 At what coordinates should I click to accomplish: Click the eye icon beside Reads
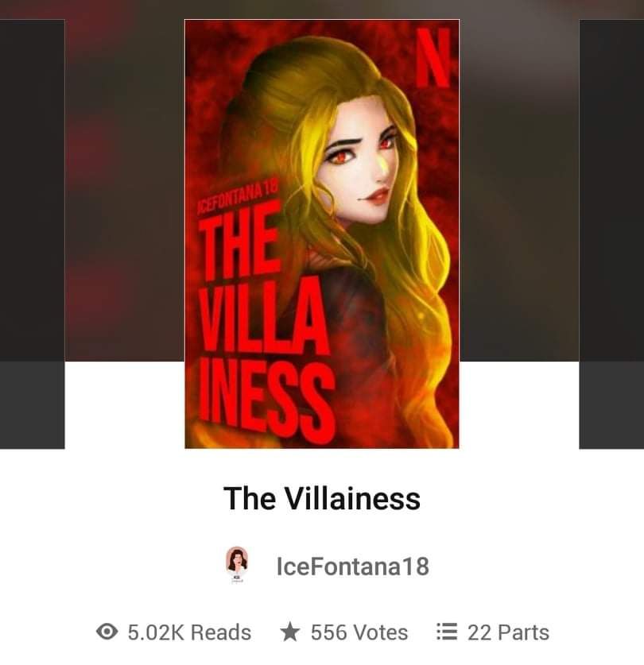[107, 632]
